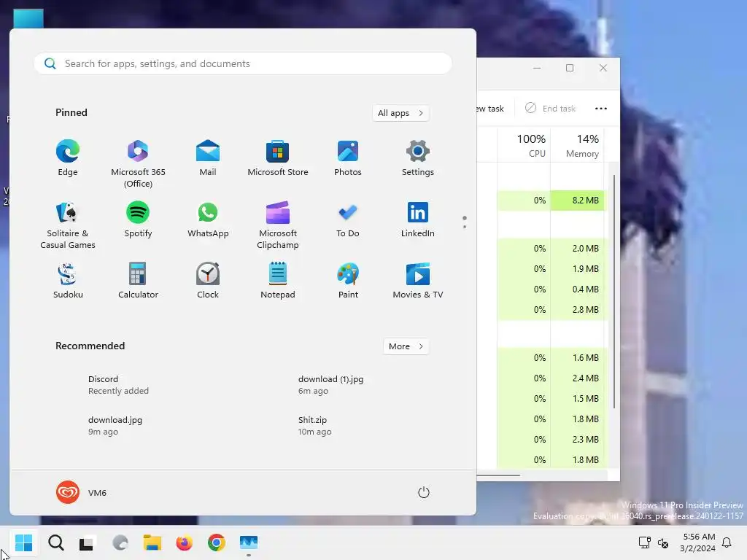Open File Explorer from the taskbar

pyautogui.click(x=152, y=542)
